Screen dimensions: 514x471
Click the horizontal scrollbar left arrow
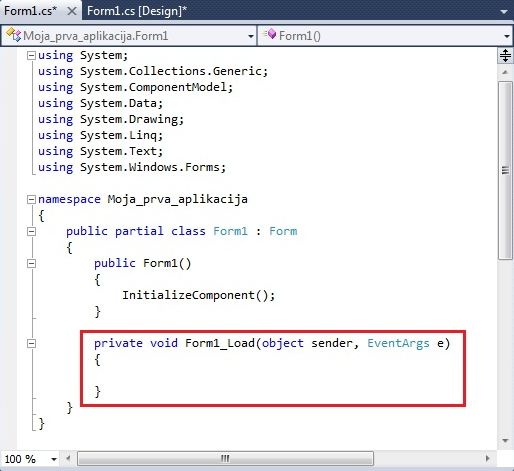point(68,458)
